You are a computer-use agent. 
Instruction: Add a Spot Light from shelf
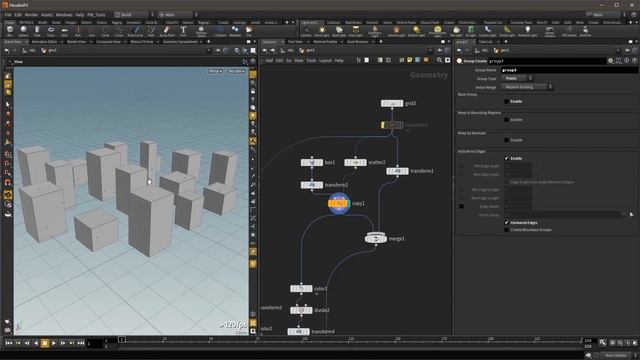tap(339, 31)
